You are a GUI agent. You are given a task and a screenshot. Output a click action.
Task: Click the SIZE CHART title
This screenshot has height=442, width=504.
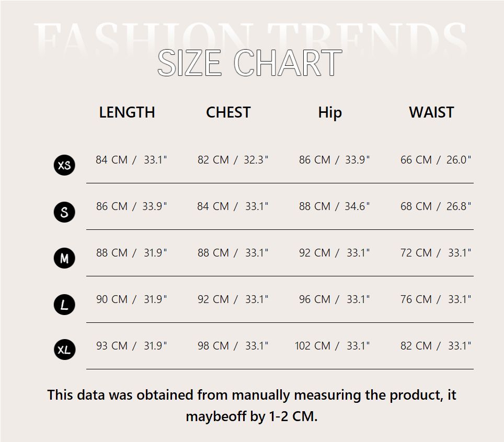249,63
